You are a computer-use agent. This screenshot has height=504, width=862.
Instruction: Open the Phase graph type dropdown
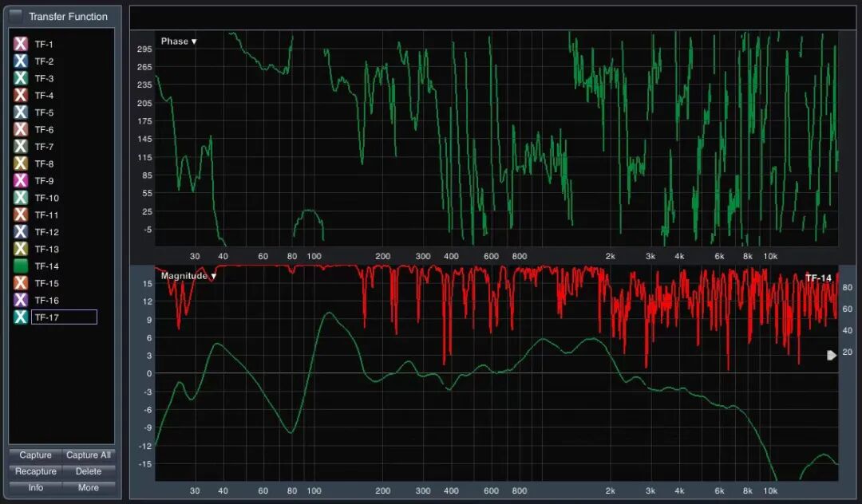tap(179, 41)
